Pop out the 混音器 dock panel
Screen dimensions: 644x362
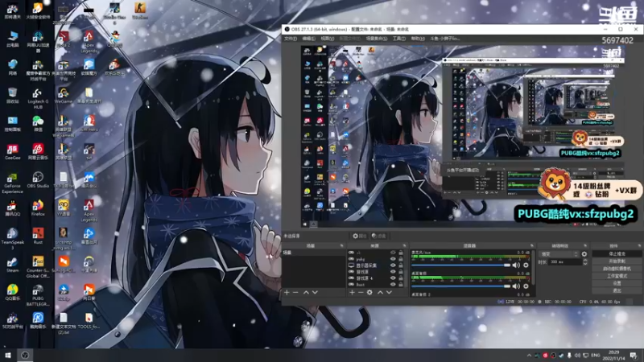pyautogui.click(x=531, y=246)
